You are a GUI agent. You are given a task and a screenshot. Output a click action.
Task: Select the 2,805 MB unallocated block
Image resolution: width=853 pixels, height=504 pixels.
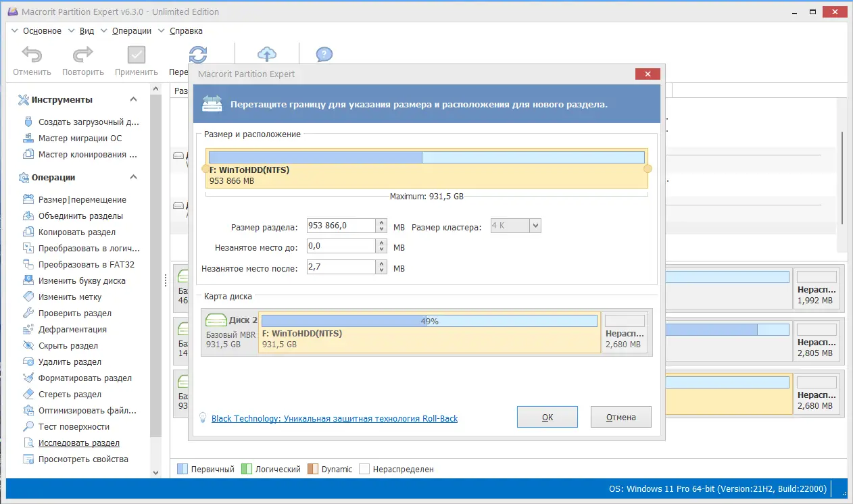[x=818, y=340]
